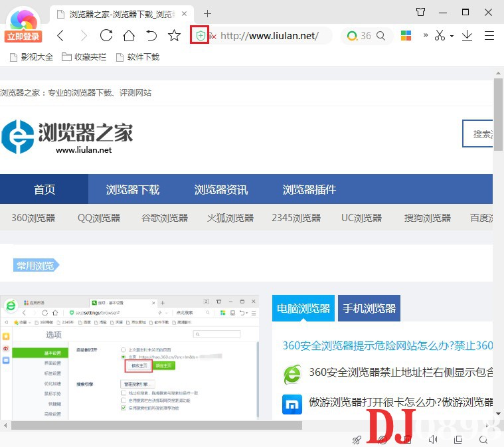Screen dimensions: 504x447
Task: Open the 火狐浏览器 category link
Action: pyautogui.click(x=230, y=218)
